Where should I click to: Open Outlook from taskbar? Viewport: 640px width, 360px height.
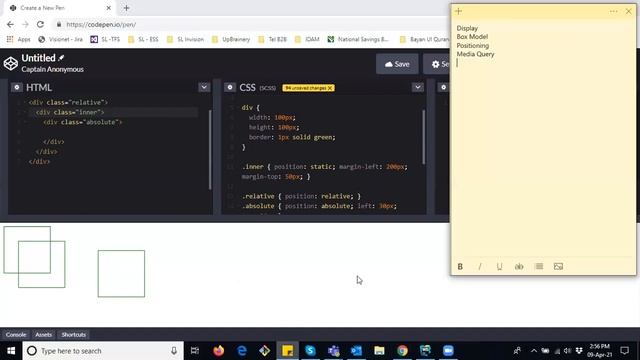point(356,351)
